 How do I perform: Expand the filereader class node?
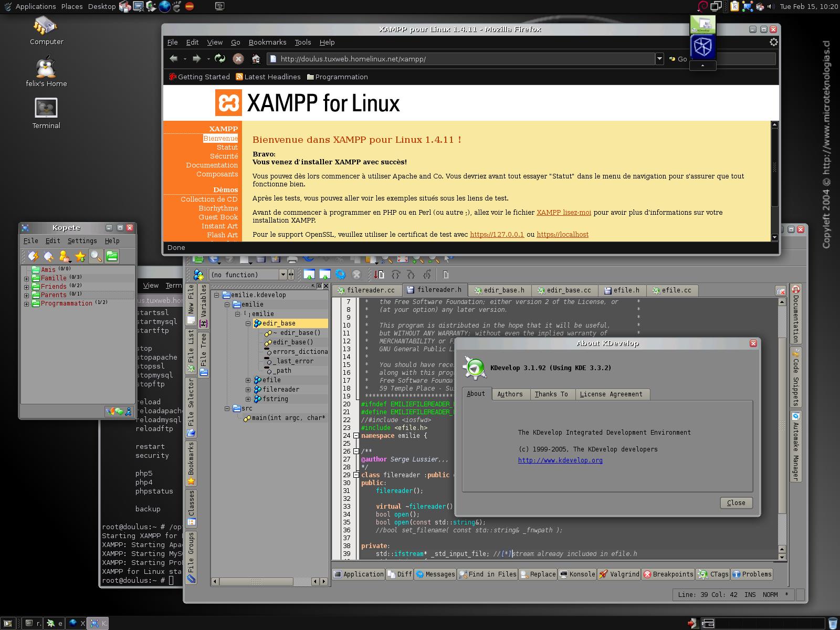tap(248, 390)
